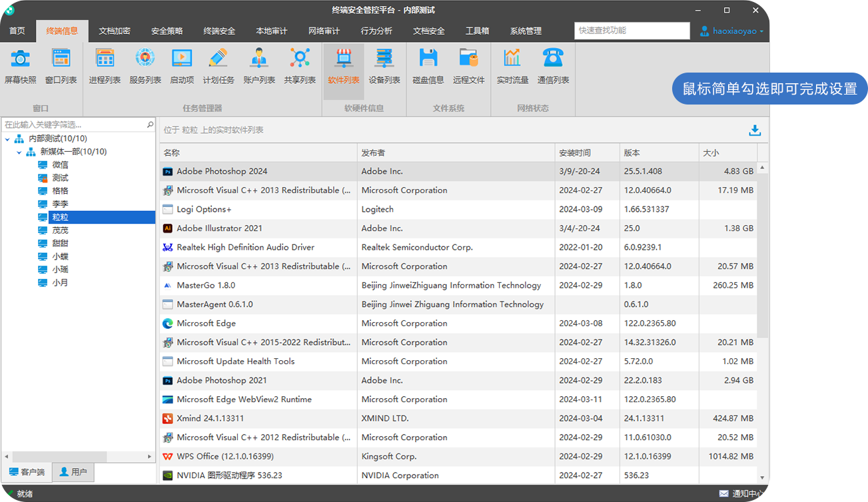Sort by the 发布者 column header

[456, 152]
